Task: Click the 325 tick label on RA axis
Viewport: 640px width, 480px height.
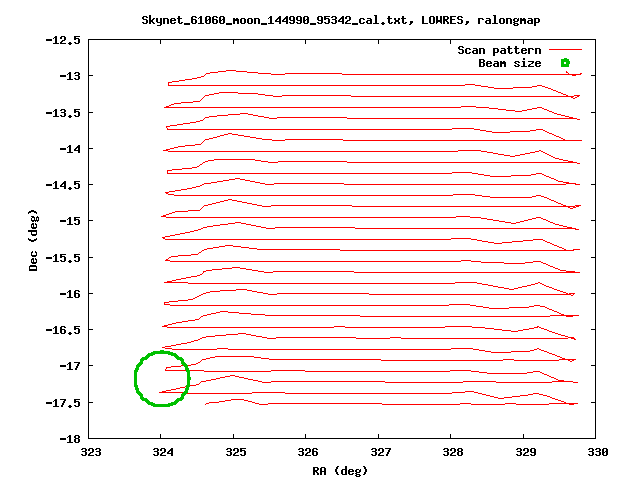Action: point(234,452)
